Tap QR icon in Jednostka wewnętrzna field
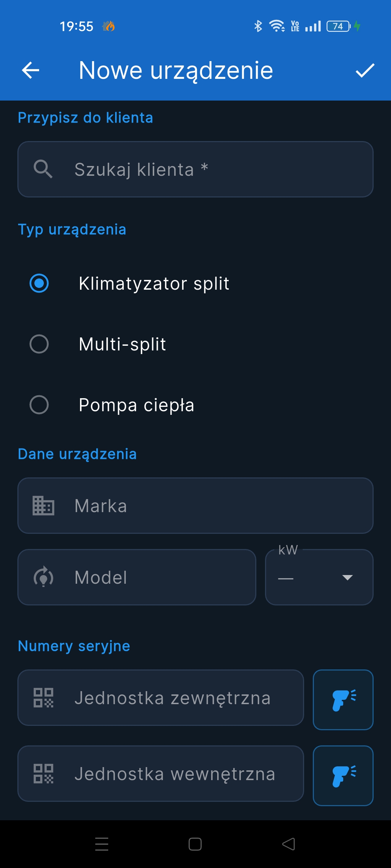Screen dimensions: 391x868 (43, 774)
